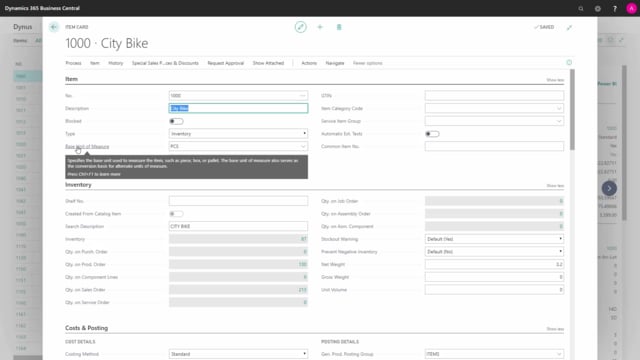The image size is (640, 360).
Task: Open the help question mark icon
Action: (x=615, y=8)
